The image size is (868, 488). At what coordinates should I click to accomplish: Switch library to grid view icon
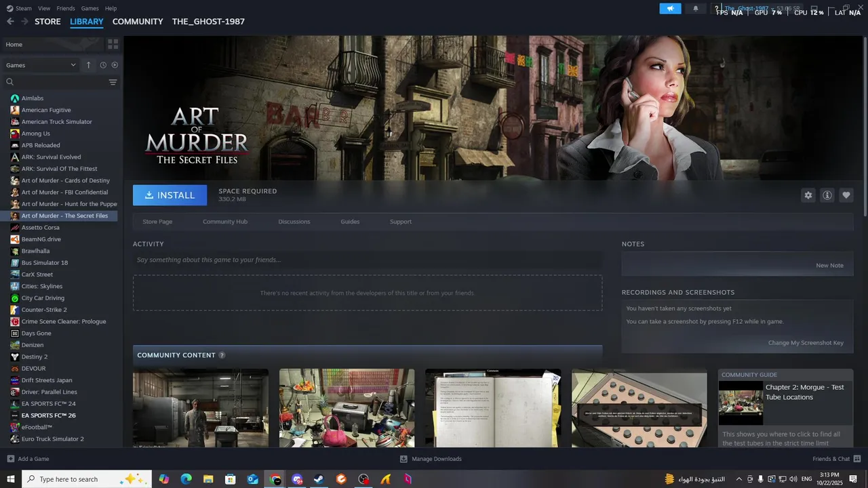113,44
